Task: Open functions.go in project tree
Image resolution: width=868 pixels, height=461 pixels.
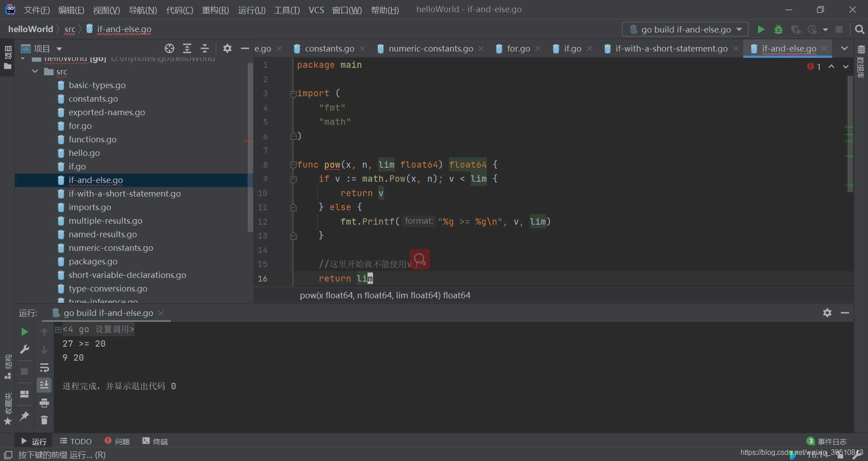Action: (92, 139)
